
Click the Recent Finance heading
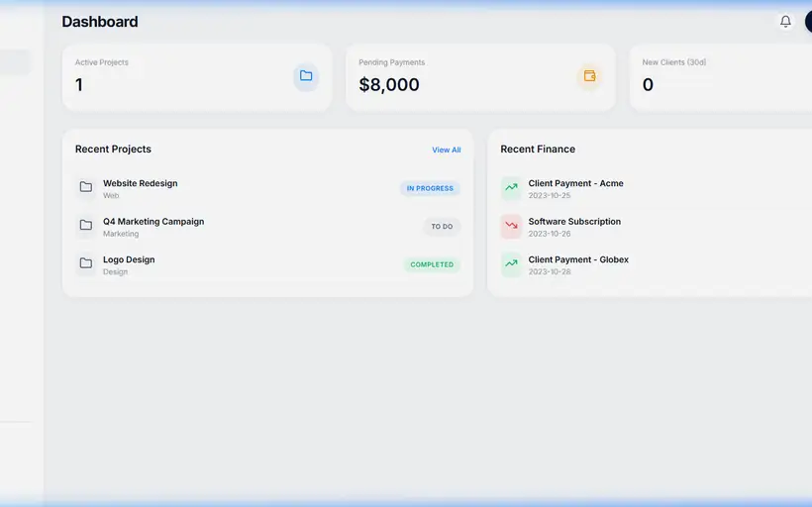538,150
